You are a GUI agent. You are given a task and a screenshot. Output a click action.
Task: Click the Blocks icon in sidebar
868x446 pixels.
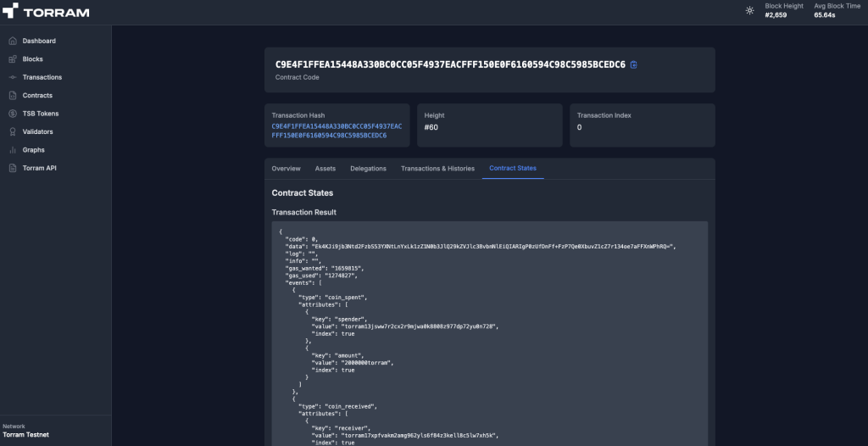click(13, 59)
